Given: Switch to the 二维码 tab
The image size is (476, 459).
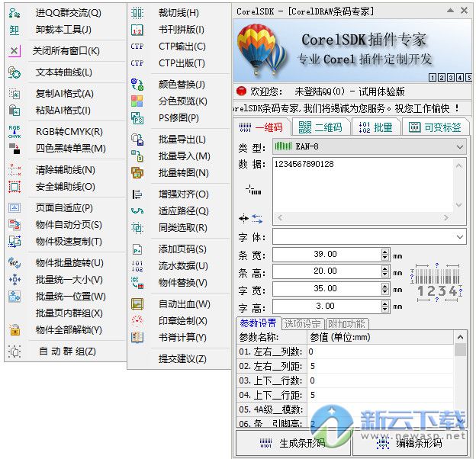Looking at the screenshot, I should (320, 127).
